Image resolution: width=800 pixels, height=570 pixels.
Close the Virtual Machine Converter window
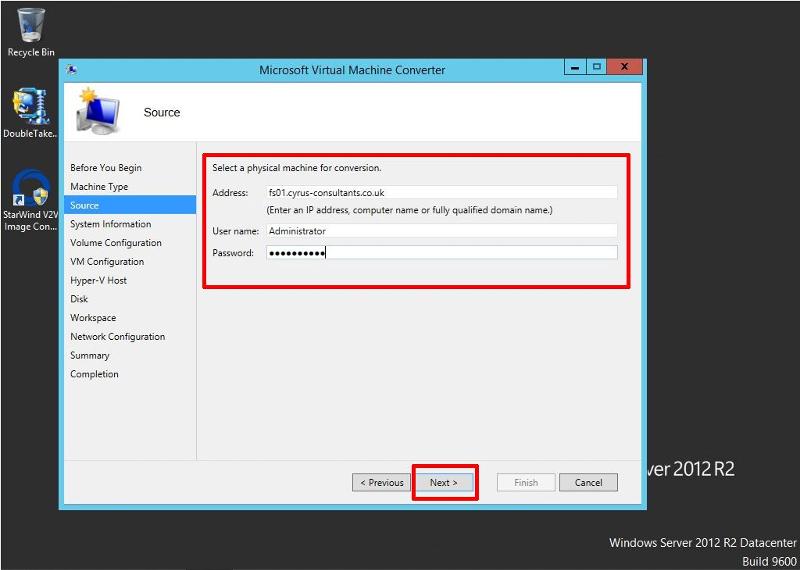point(625,67)
